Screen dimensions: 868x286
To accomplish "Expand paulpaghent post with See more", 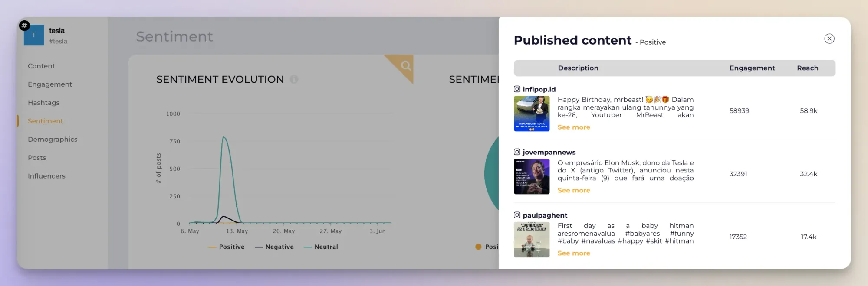I will (x=574, y=253).
